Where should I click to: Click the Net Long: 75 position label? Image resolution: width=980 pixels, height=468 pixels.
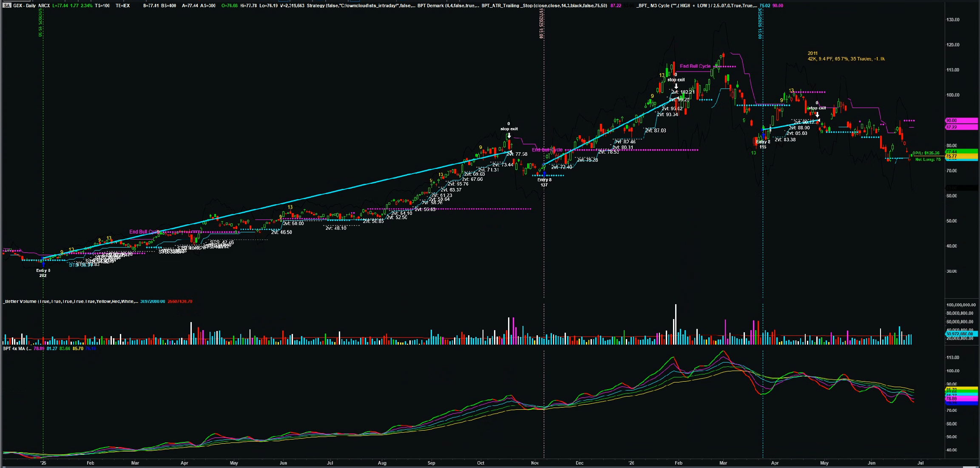pyautogui.click(x=928, y=160)
